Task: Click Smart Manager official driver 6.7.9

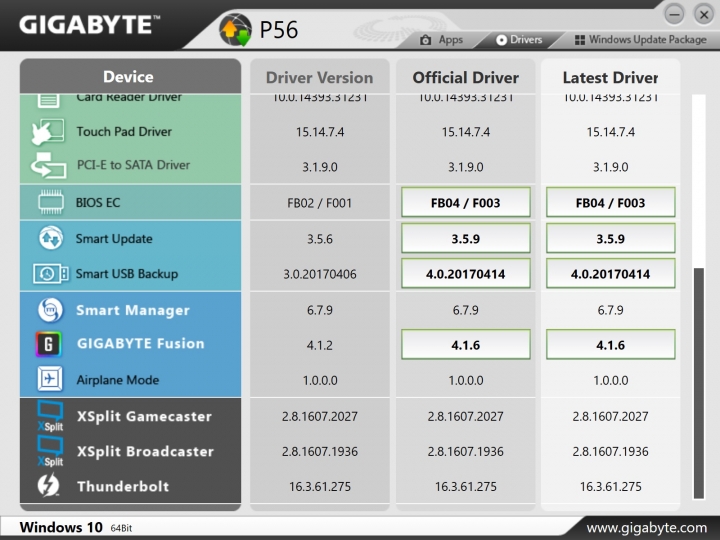Action: (466, 310)
